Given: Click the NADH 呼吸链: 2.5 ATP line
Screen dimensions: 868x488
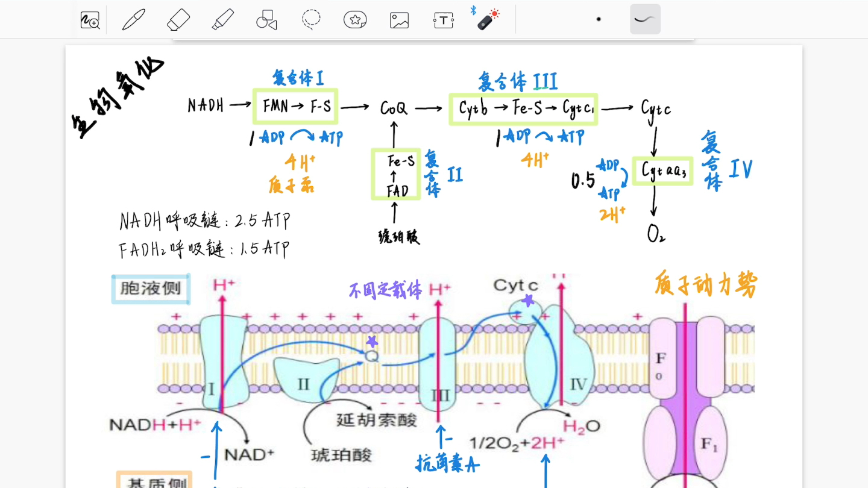Looking at the screenshot, I should (205, 221).
